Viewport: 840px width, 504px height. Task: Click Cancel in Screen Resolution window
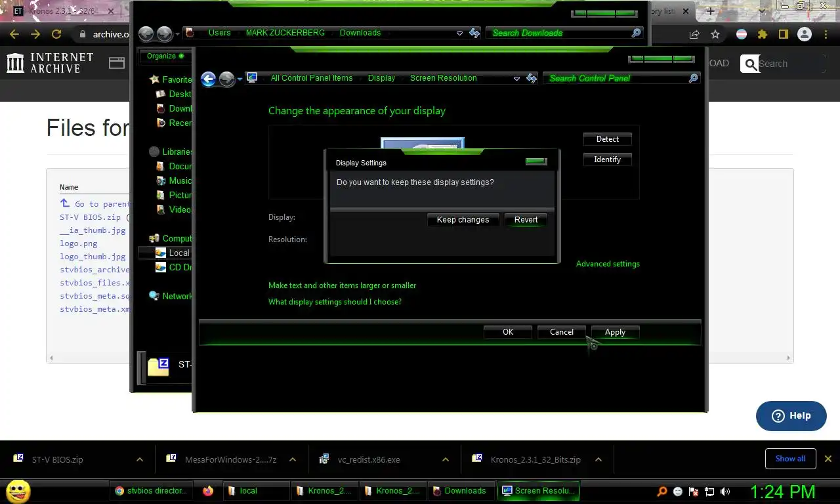561,332
